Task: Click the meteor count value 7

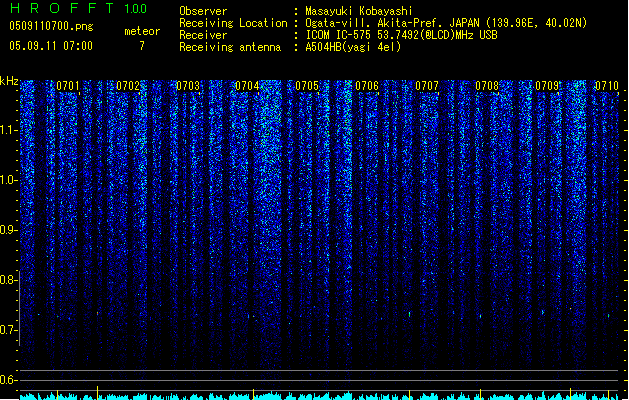Action: pos(142,46)
